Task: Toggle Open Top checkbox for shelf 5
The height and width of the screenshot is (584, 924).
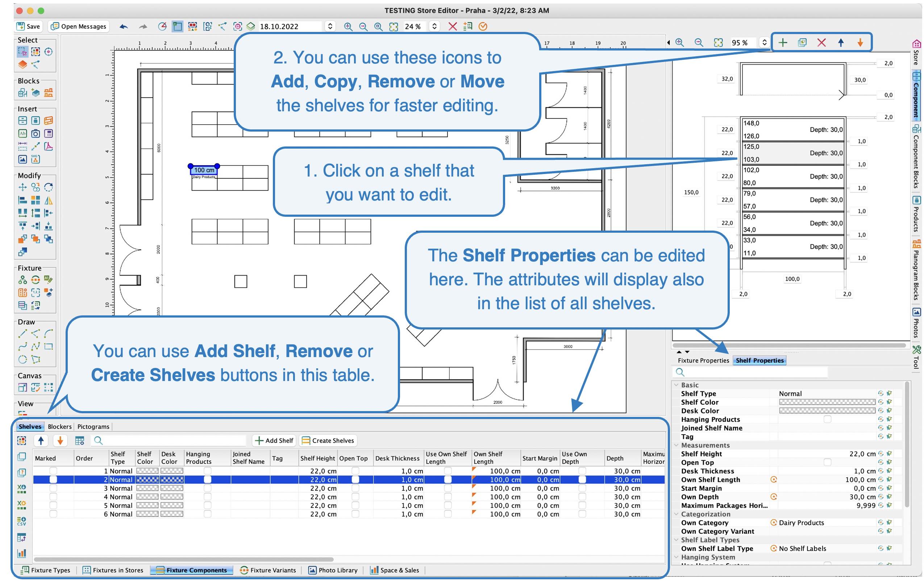Action: (x=355, y=505)
